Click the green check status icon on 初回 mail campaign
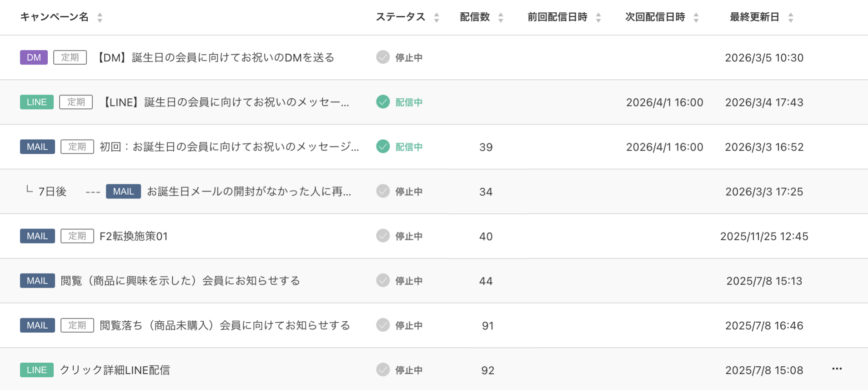The image size is (868, 390). (x=382, y=147)
